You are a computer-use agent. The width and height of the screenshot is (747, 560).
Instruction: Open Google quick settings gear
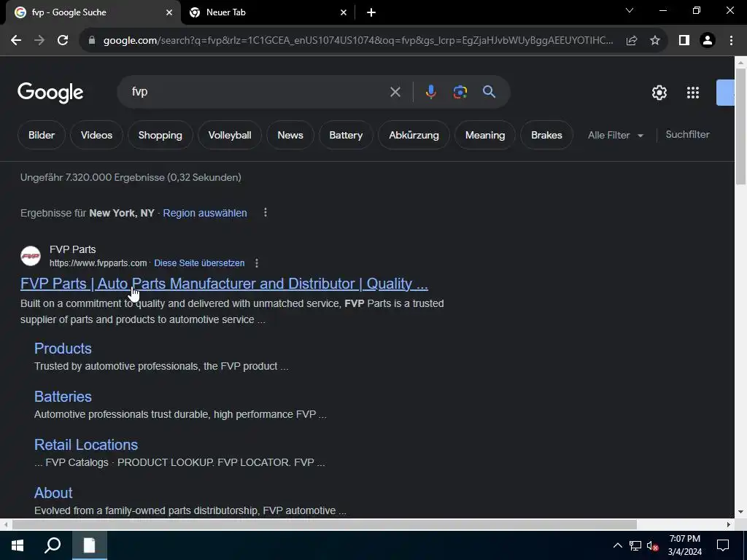659,93
